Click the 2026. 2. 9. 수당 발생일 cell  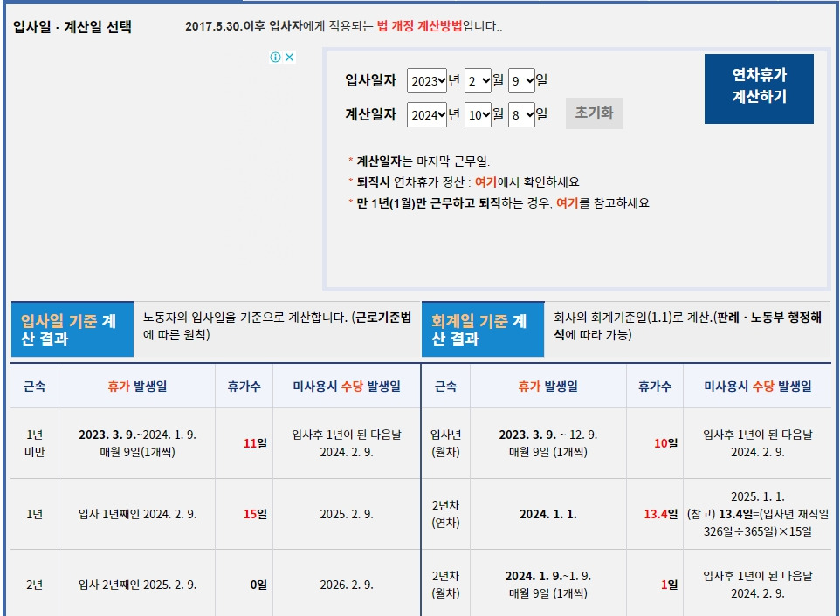347,585
